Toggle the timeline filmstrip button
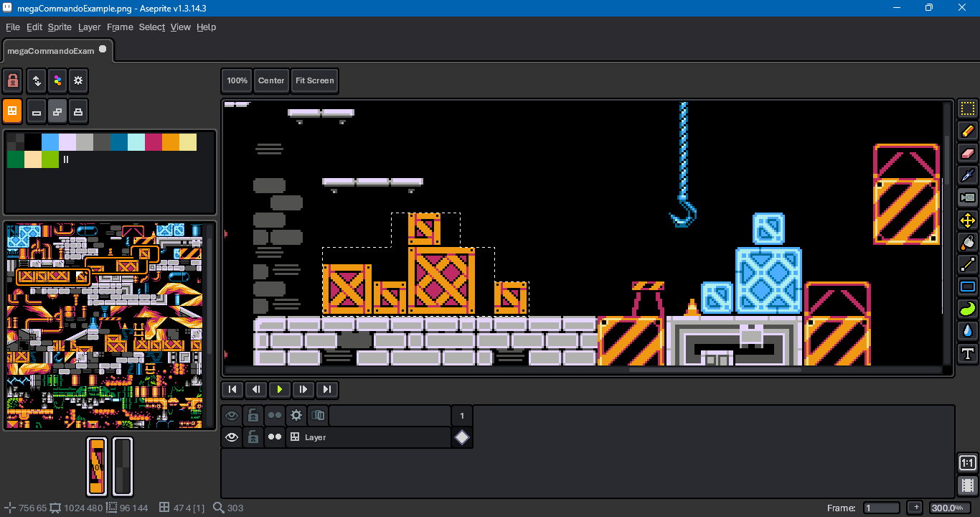The image size is (980, 517). (x=967, y=485)
